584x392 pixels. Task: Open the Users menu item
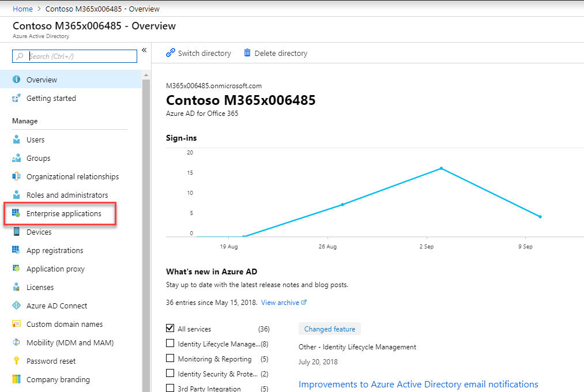[71, 140]
